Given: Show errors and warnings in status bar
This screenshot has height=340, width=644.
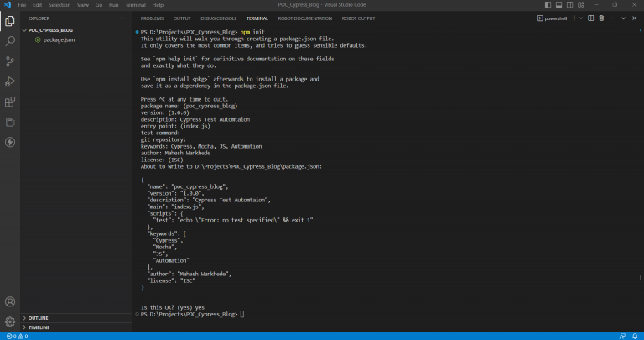Looking at the screenshot, I should (x=18, y=337).
